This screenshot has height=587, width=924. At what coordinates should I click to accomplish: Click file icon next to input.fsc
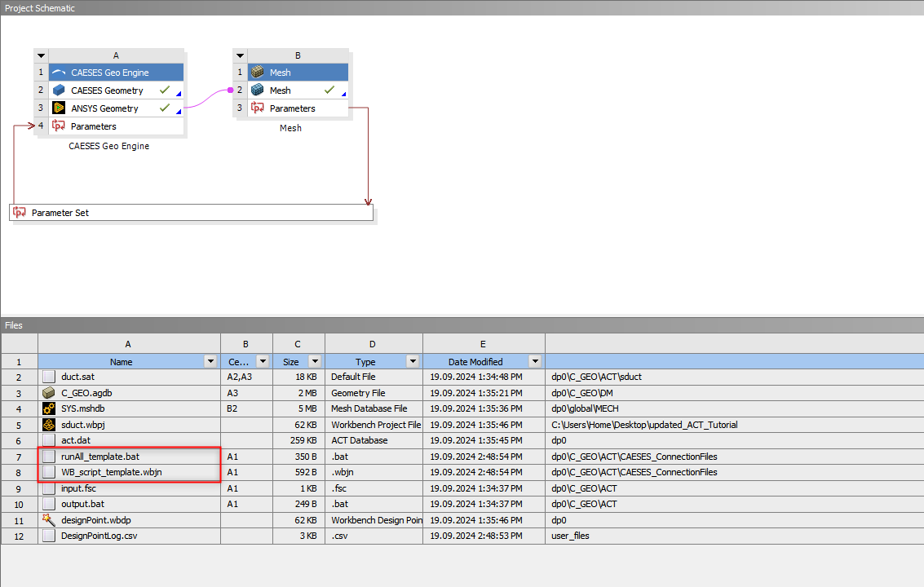pos(49,488)
